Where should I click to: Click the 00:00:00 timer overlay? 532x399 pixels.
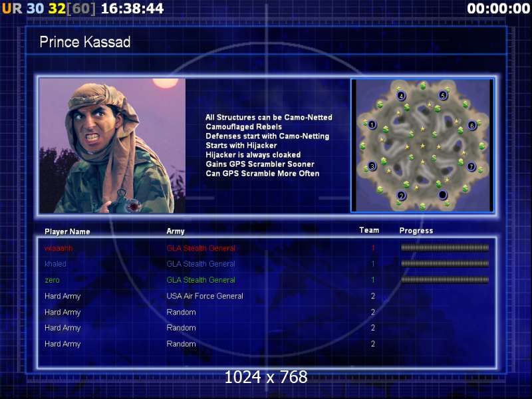pyautogui.click(x=498, y=9)
